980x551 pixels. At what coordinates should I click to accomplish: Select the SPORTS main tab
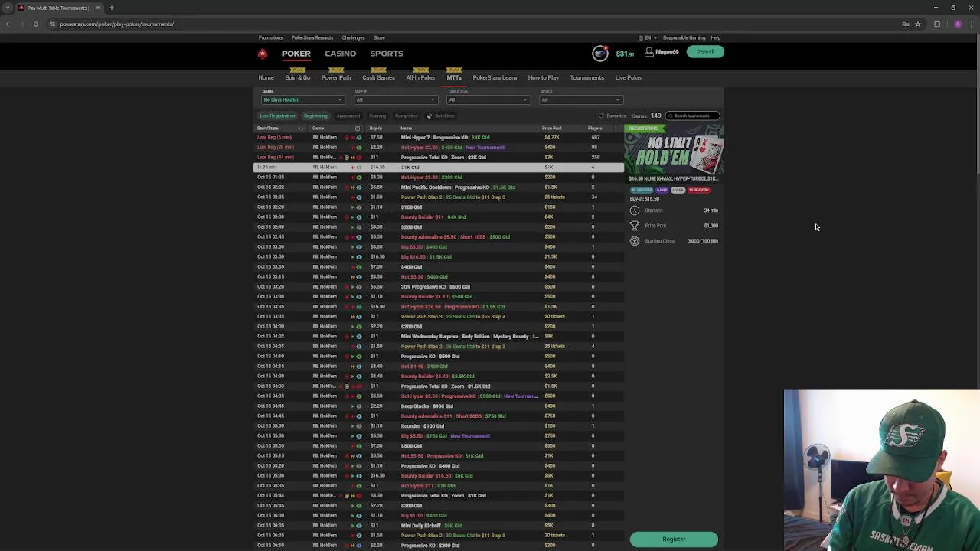(x=387, y=54)
